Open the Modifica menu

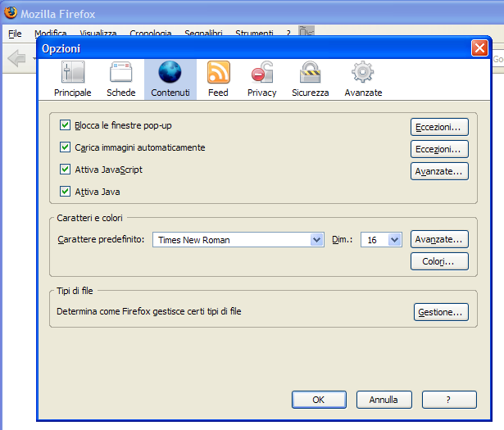click(x=51, y=32)
